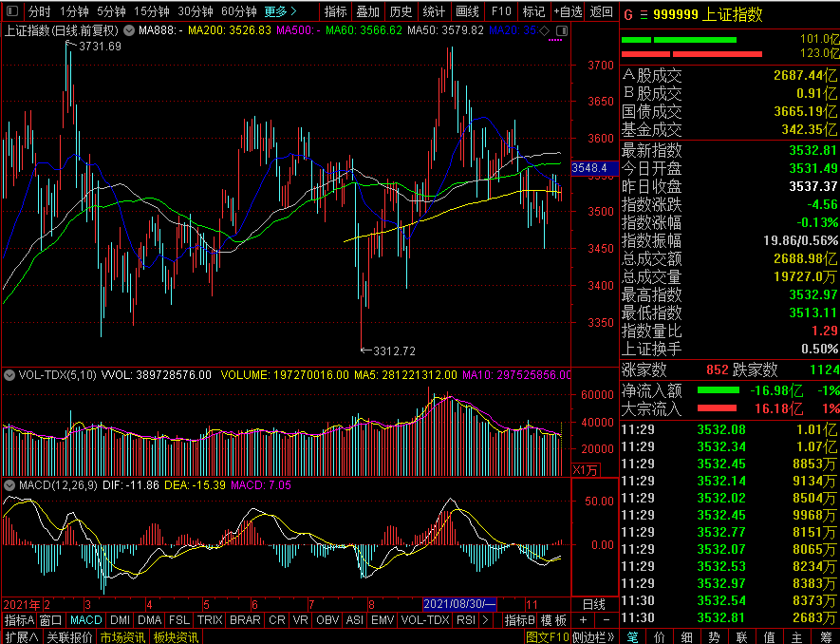The height and width of the screenshot is (644, 840).
Task: Click the 2021/08/30 date marker on timeline
Action: (x=458, y=604)
